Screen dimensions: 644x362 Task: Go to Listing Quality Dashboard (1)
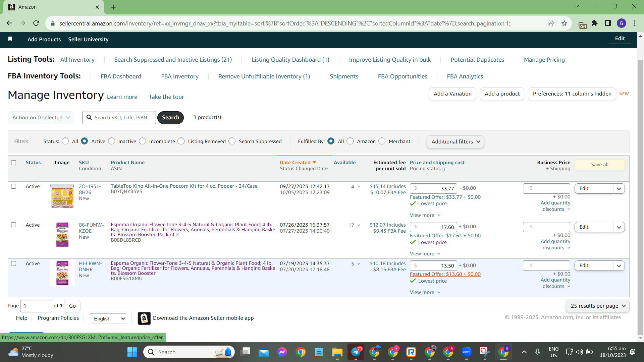[290, 60]
